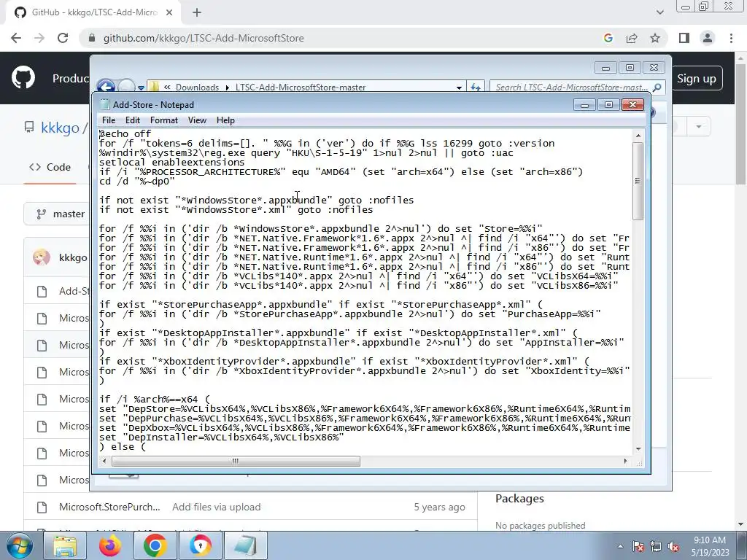Click the Action Center flag tray icon
The image size is (747, 560).
pos(638,547)
